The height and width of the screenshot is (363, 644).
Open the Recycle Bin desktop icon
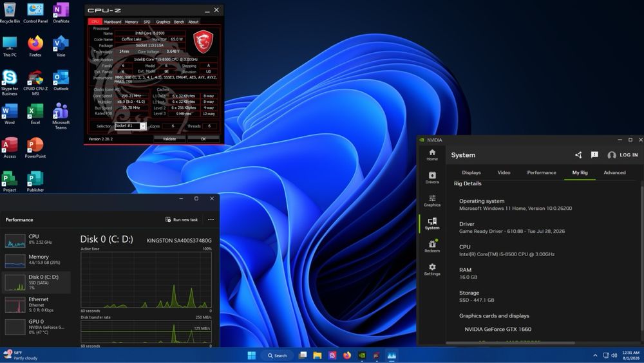(x=10, y=12)
